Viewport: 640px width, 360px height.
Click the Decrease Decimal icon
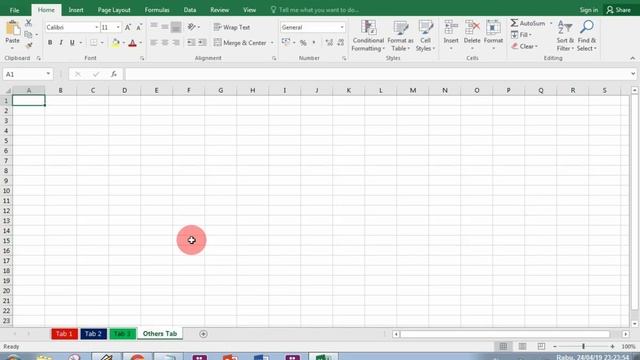click(340, 42)
